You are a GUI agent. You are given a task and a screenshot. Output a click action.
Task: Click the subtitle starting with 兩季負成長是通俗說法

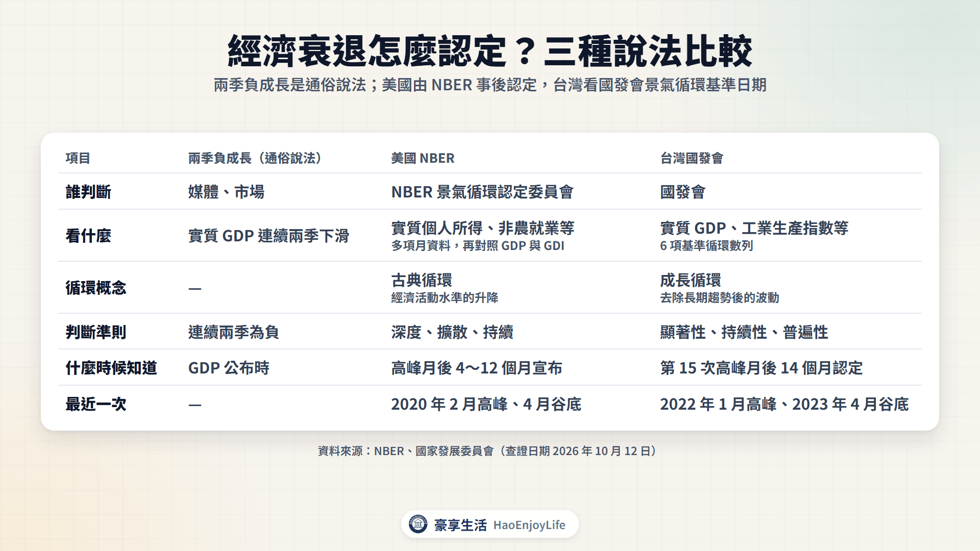tap(490, 85)
